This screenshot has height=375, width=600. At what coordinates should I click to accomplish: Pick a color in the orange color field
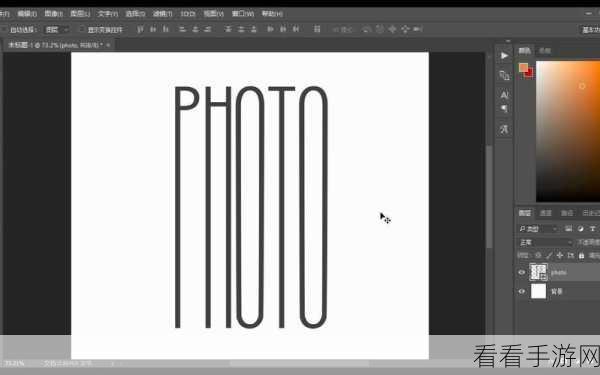[x=568, y=131]
